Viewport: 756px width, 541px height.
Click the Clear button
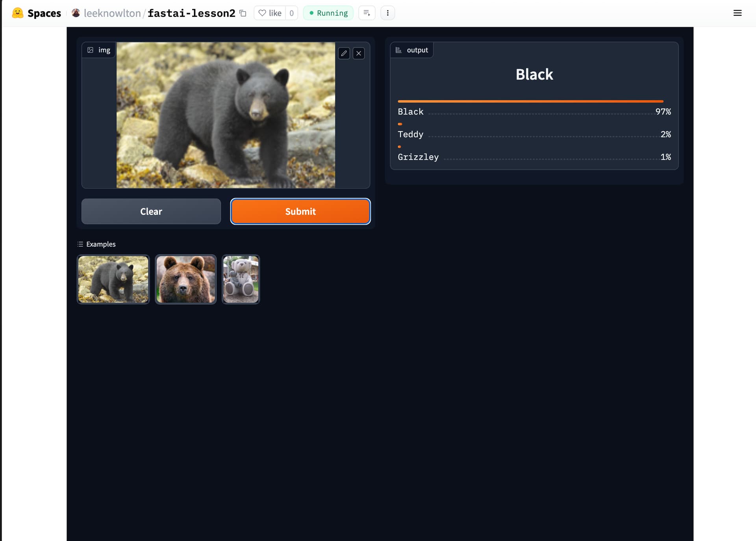point(151,211)
